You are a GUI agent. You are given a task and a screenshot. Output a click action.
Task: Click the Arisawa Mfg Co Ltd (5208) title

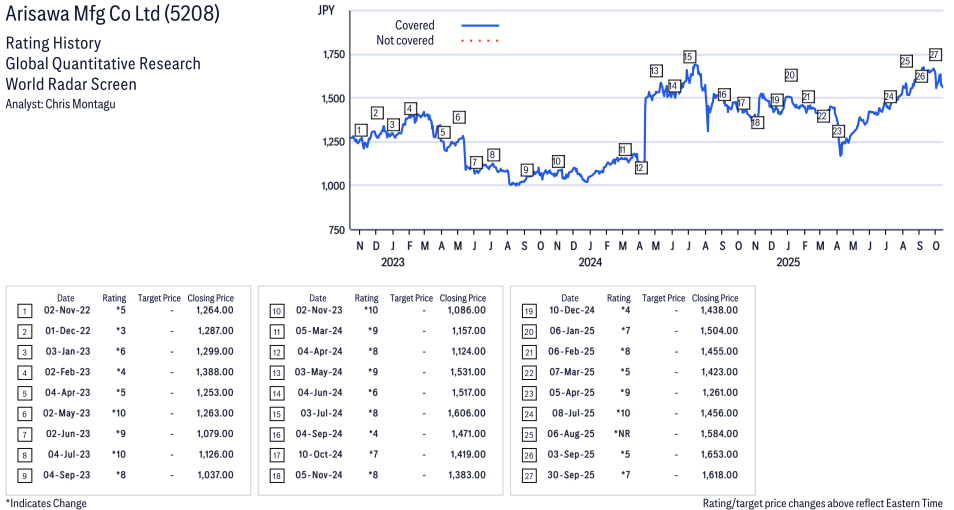pos(113,15)
